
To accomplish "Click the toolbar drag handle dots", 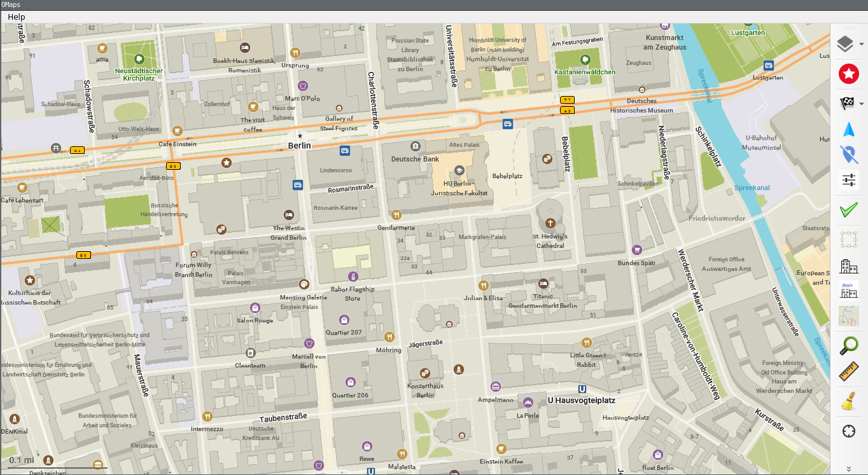I will 849,29.
